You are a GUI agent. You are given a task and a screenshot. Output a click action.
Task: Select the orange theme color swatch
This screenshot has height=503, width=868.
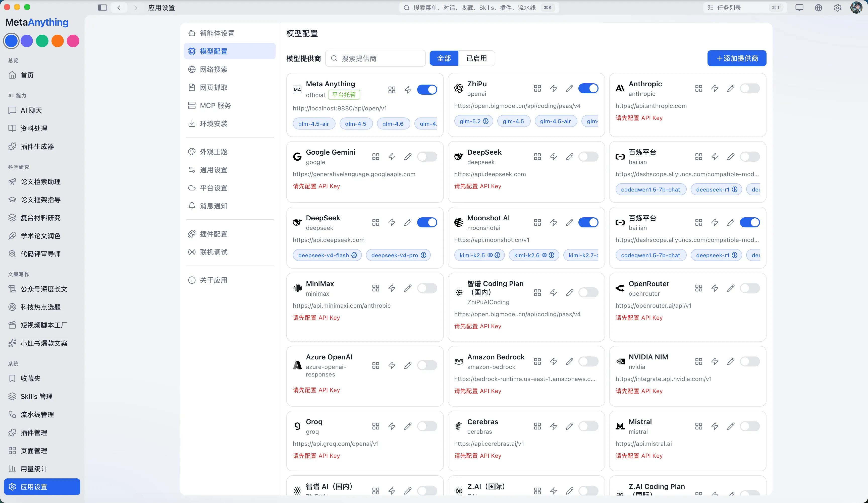[58, 41]
